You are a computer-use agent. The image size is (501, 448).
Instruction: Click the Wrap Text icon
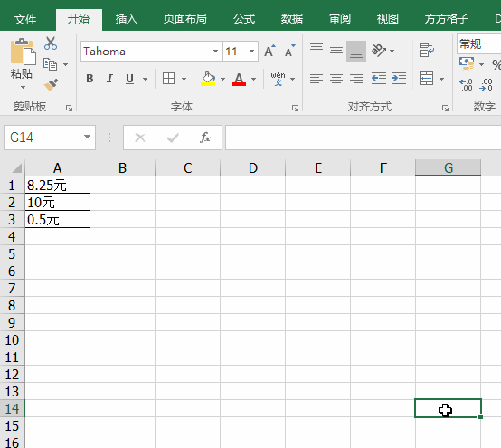(x=427, y=51)
